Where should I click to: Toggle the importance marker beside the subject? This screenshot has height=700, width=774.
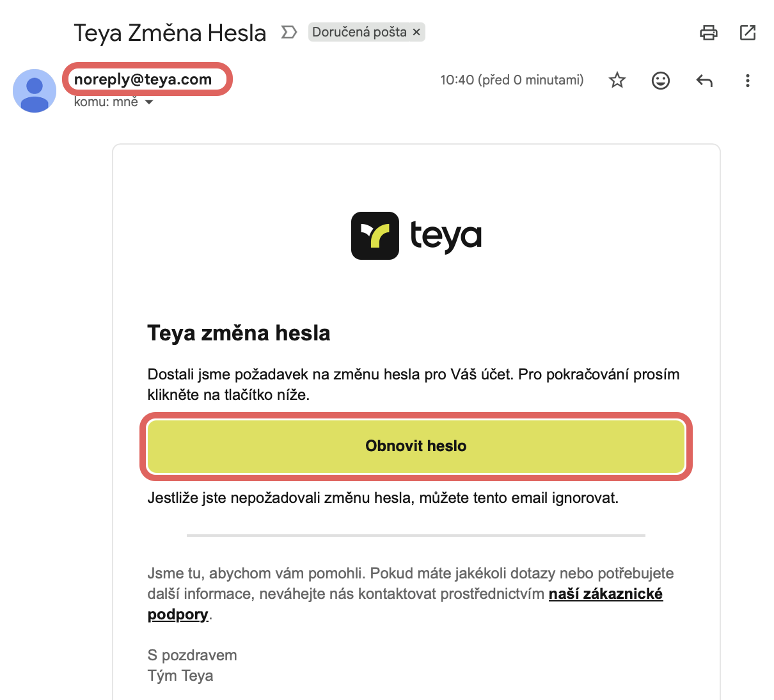click(x=289, y=32)
